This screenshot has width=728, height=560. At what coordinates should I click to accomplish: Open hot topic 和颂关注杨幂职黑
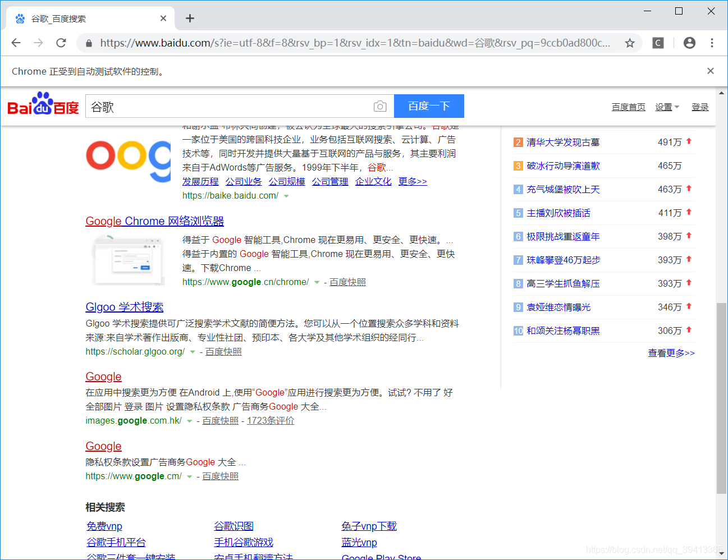pos(563,331)
